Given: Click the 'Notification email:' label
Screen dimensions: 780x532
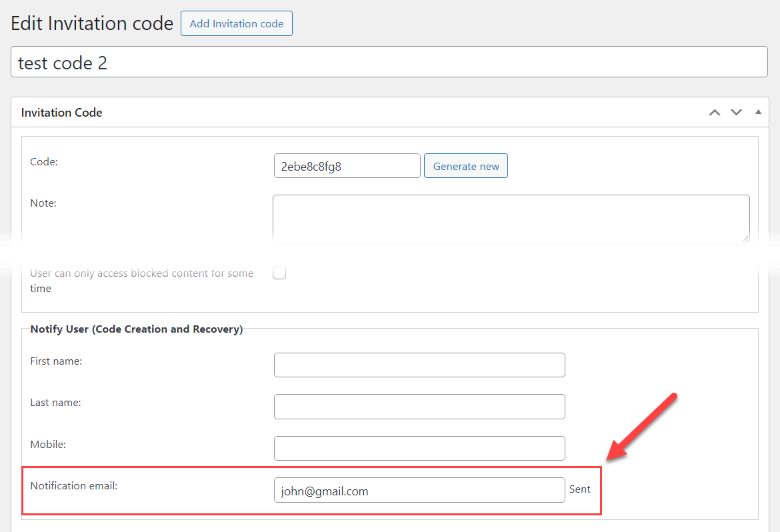Looking at the screenshot, I should pyautogui.click(x=73, y=486).
